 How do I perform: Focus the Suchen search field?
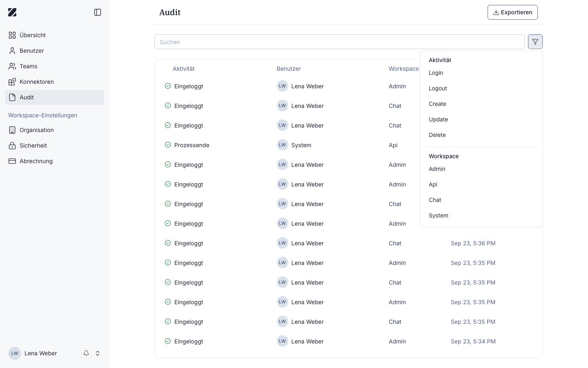pyautogui.click(x=339, y=42)
